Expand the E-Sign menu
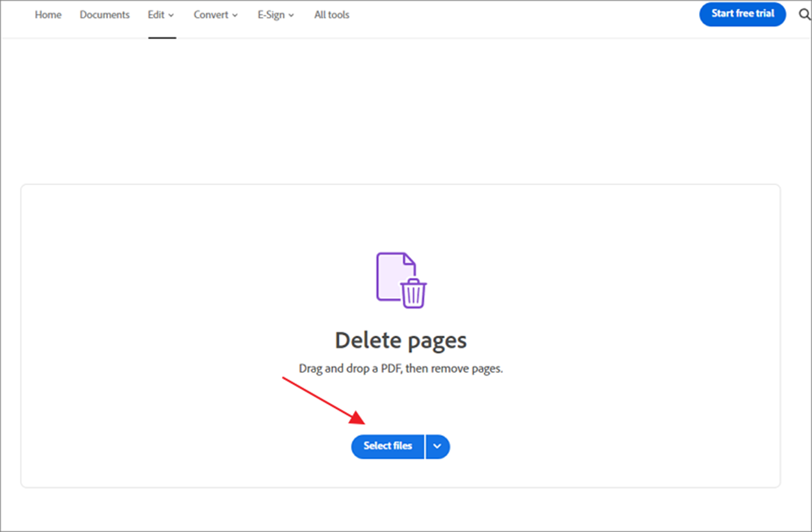 [x=275, y=14]
